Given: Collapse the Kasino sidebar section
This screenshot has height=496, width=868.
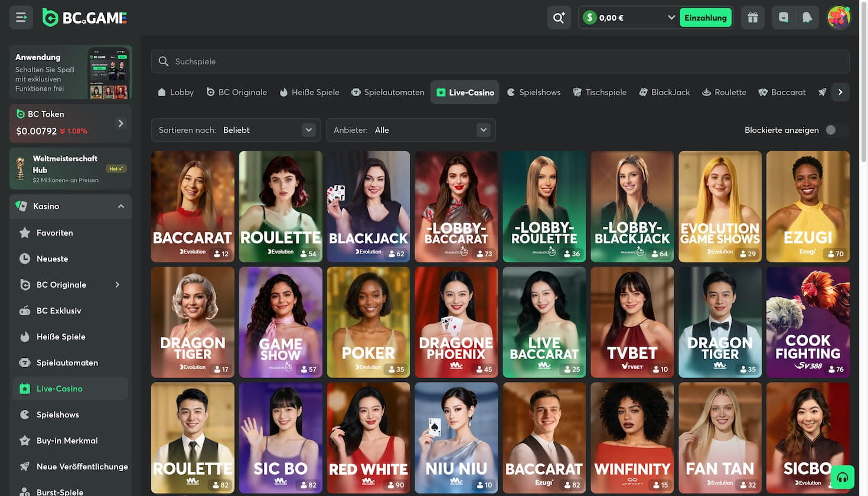Looking at the screenshot, I should point(121,206).
